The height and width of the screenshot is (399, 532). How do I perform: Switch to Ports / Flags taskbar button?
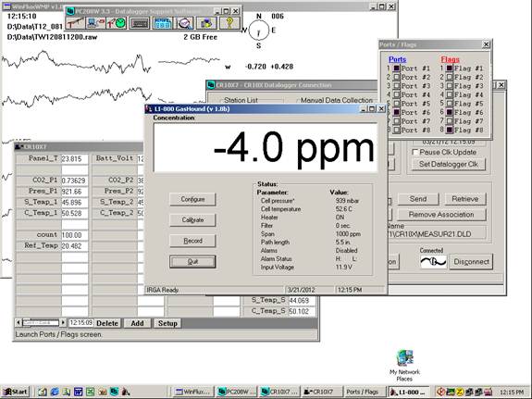click(x=365, y=392)
